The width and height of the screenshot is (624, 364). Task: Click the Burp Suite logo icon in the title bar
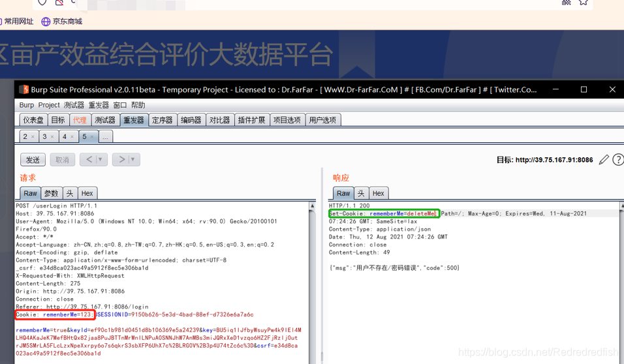click(x=24, y=89)
